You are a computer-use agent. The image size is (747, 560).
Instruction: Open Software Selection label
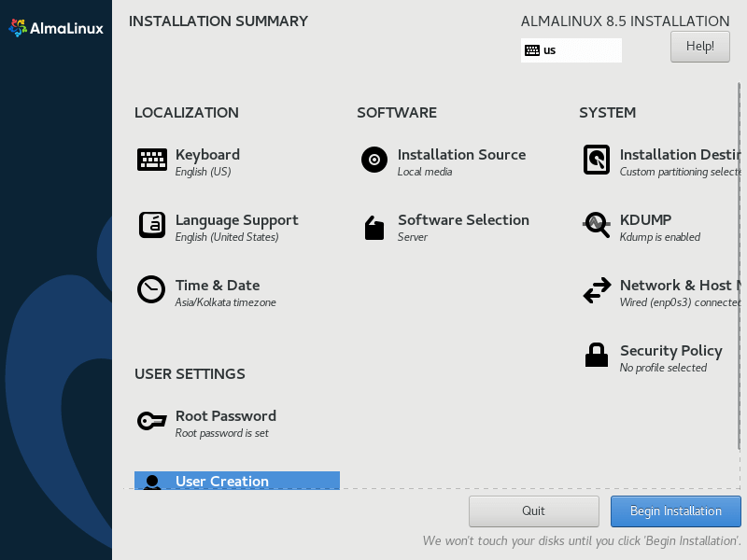[x=463, y=220]
